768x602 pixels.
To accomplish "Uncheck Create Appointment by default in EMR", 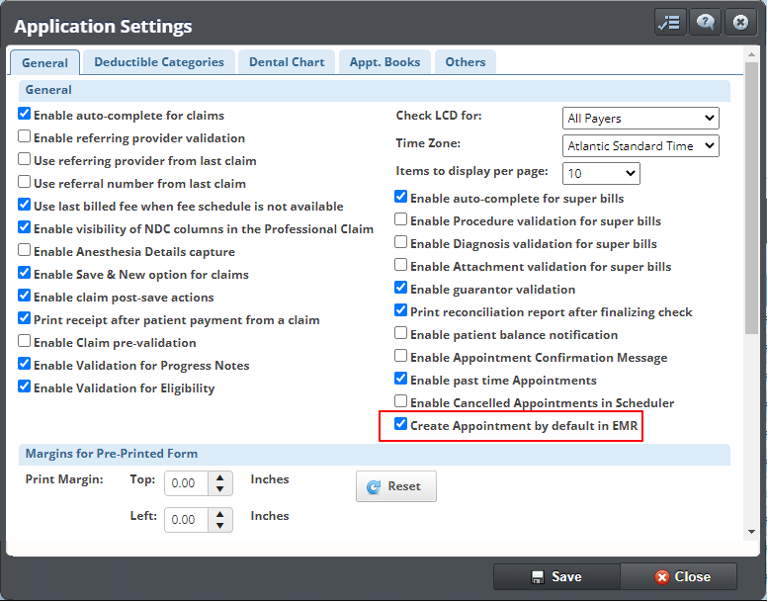I will (x=401, y=425).
